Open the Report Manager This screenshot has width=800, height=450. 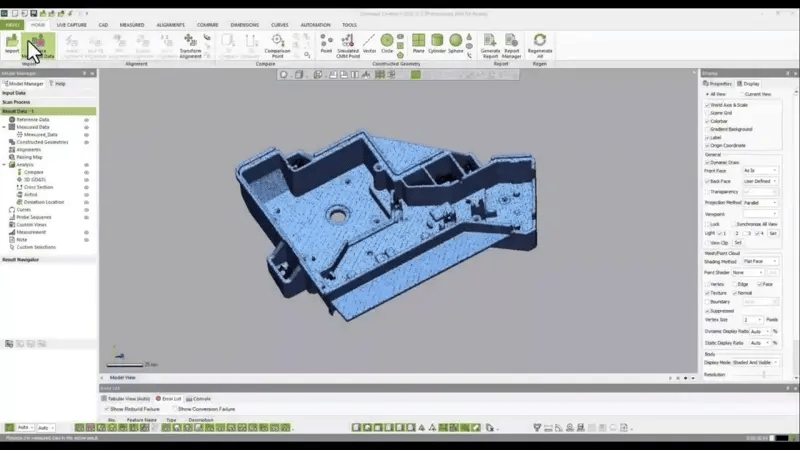pos(512,44)
